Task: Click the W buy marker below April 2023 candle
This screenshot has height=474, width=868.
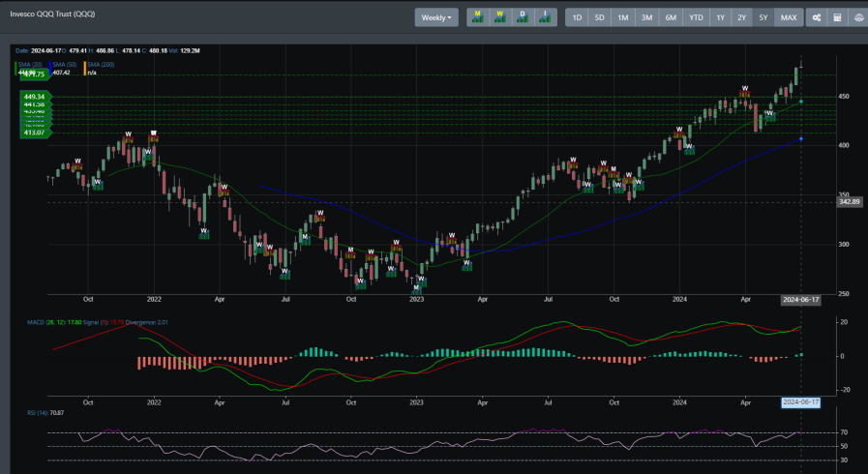Action: (x=466, y=263)
